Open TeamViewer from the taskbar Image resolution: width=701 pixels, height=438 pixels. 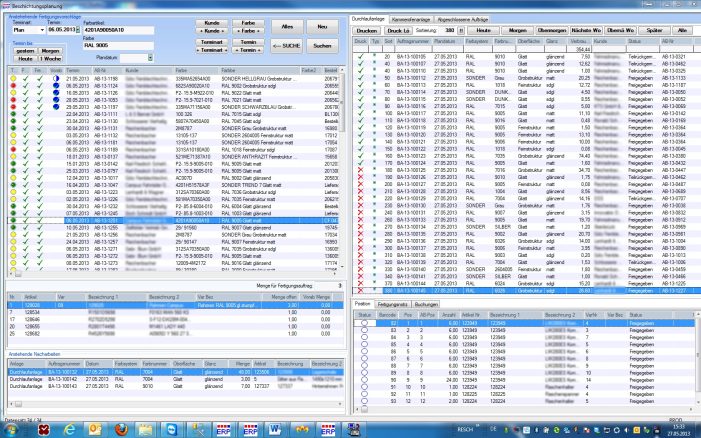click(x=171, y=430)
